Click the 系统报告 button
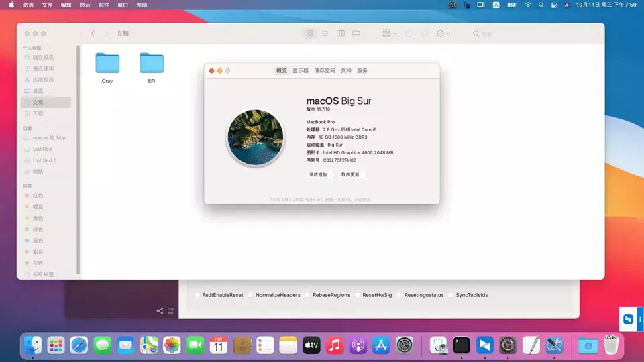This screenshot has height=362, width=644. pyautogui.click(x=319, y=174)
